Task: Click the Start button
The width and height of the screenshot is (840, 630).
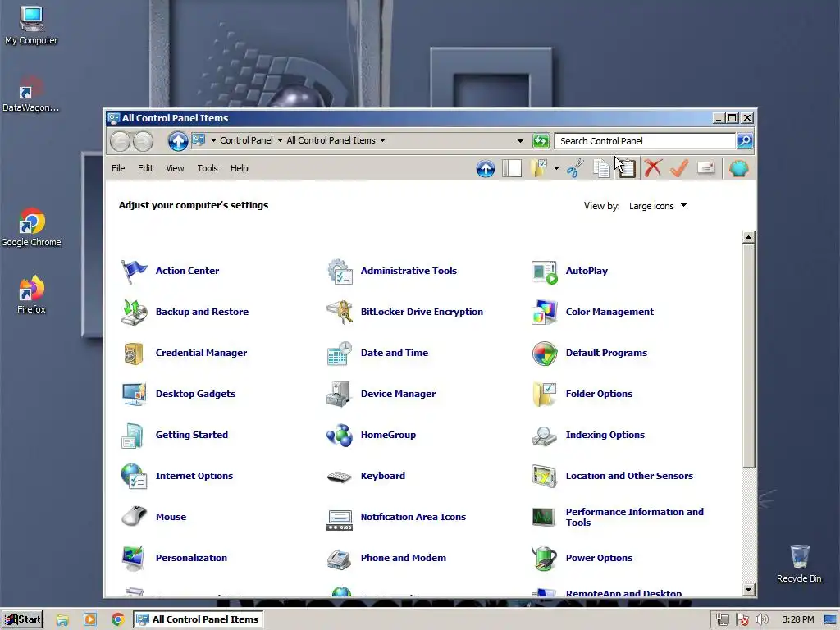Action: (x=22, y=619)
